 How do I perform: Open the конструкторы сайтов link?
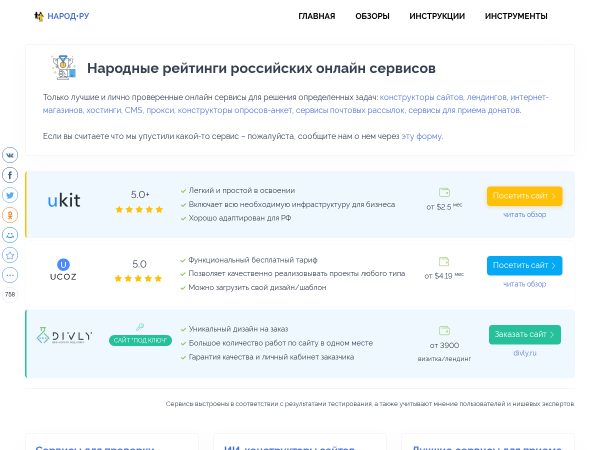click(x=421, y=97)
